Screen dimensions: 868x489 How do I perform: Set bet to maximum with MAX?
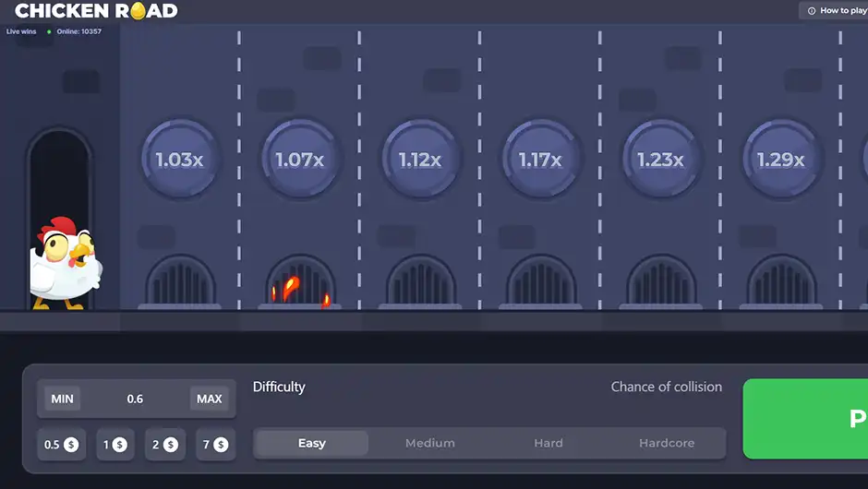210,399
